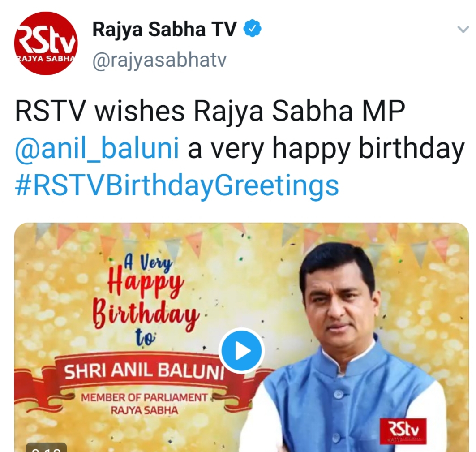476x452 pixels.
Task: Open the @anil_baluni mention
Action: [x=97, y=149]
